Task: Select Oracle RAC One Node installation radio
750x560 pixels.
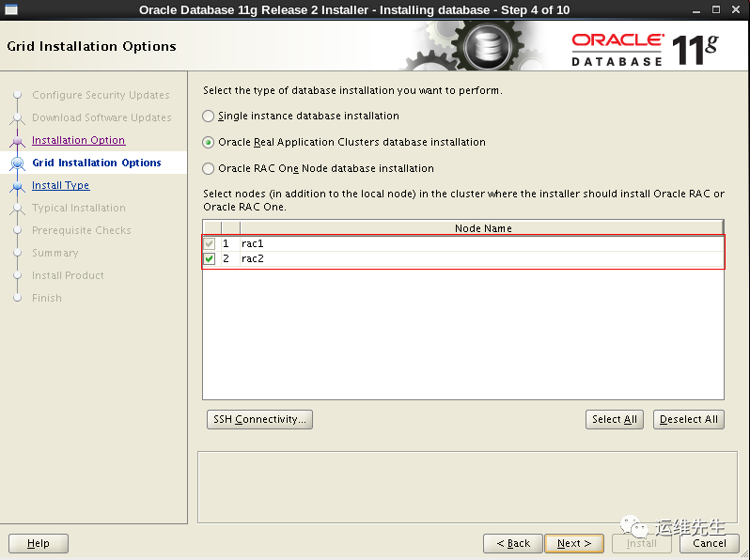Action: pyautogui.click(x=208, y=169)
